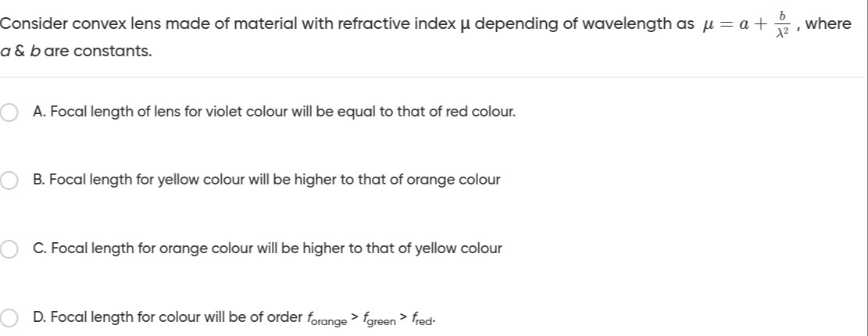Viewport: 868px width, 336px height.
Task: Click the f-orange term in option D
Action: click(327, 319)
